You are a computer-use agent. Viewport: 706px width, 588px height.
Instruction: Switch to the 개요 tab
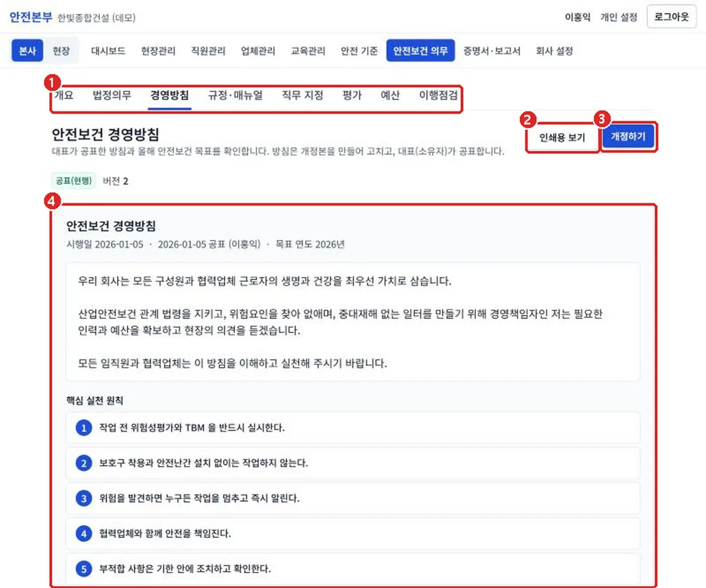pyautogui.click(x=64, y=95)
